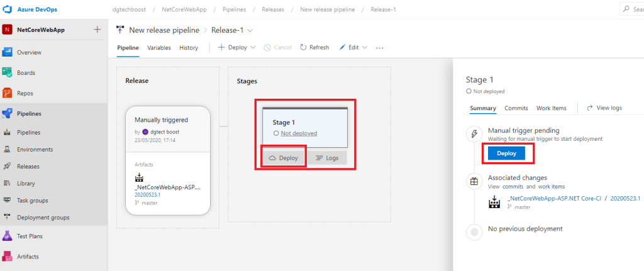Click the Logs button under Stage 1
The height and width of the screenshot is (271, 644).
pos(327,158)
